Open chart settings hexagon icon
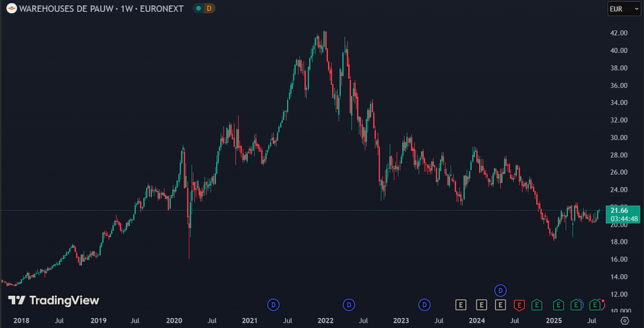644x328 pixels. click(x=625, y=321)
